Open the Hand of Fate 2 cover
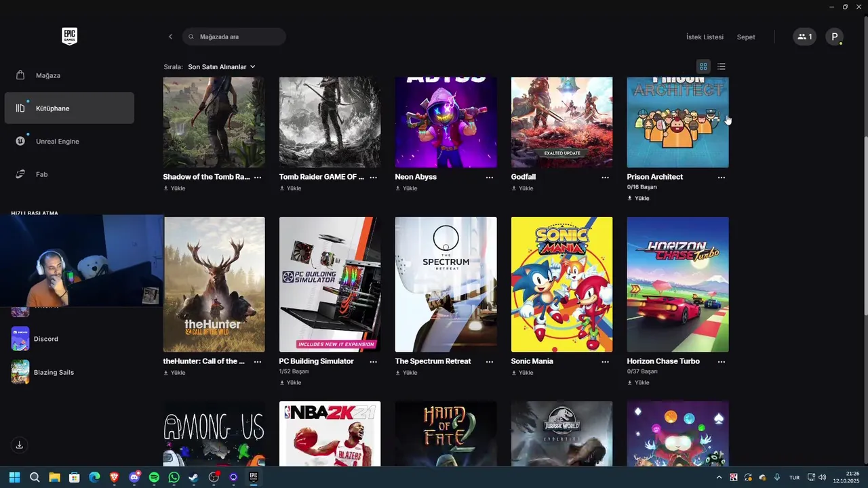Image resolution: width=868 pixels, height=488 pixels. (x=446, y=434)
